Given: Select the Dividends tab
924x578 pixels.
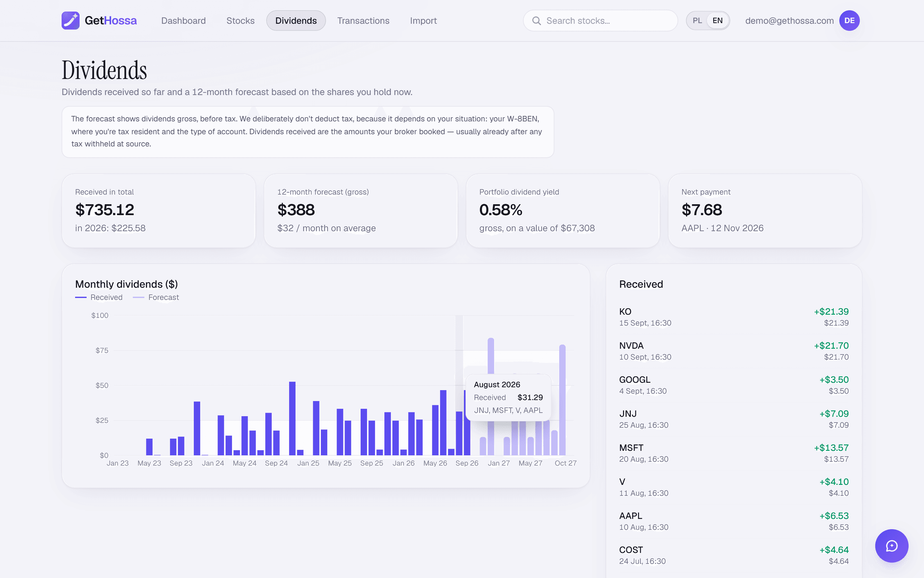Looking at the screenshot, I should pos(296,21).
